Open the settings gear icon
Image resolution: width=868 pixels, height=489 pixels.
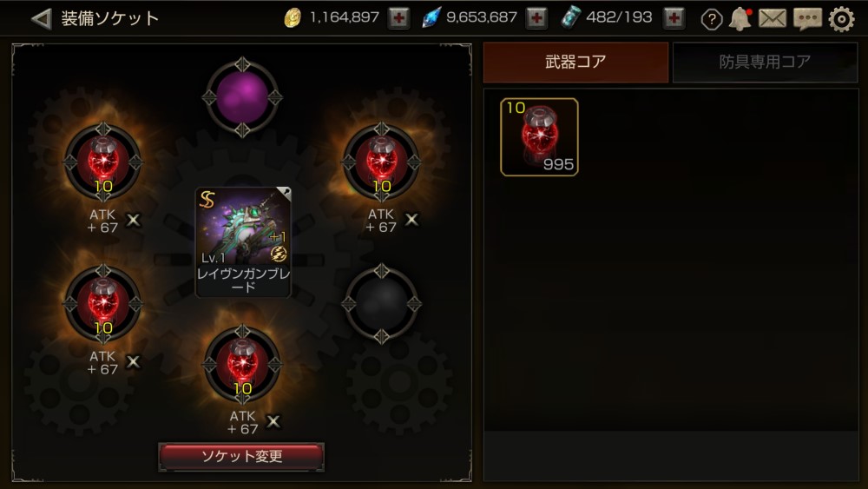point(841,19)
